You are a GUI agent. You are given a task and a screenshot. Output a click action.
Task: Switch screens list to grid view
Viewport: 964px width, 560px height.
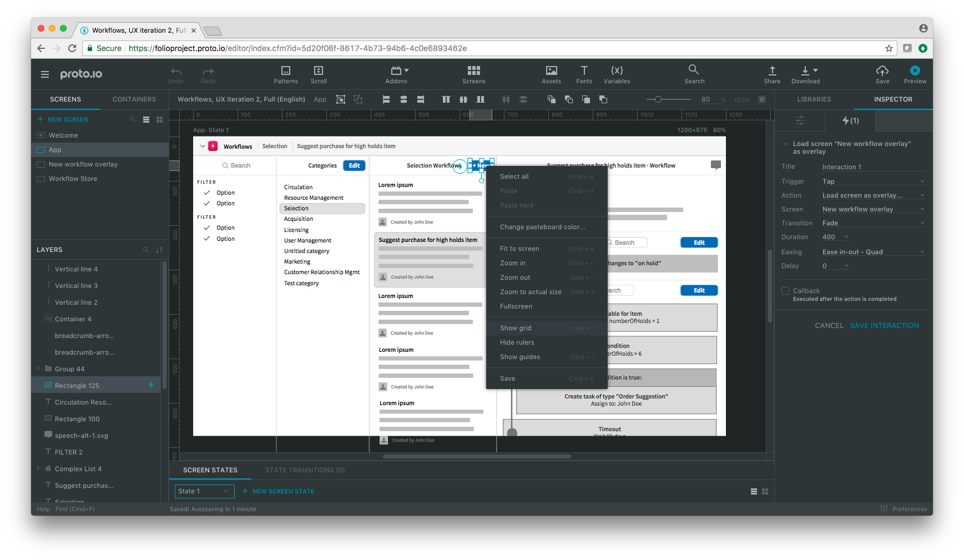pos(159,119)
